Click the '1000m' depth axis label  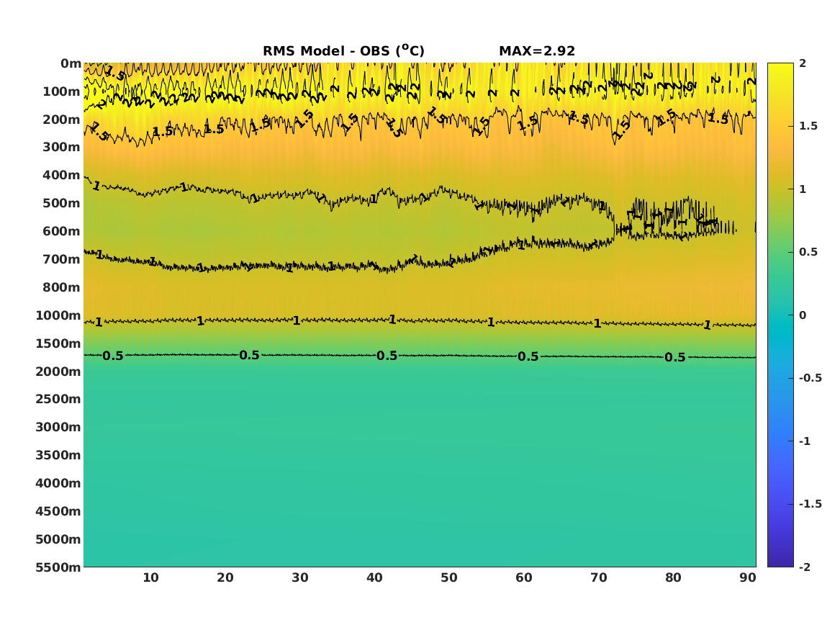pyautogui.click(x=58, y=315)
